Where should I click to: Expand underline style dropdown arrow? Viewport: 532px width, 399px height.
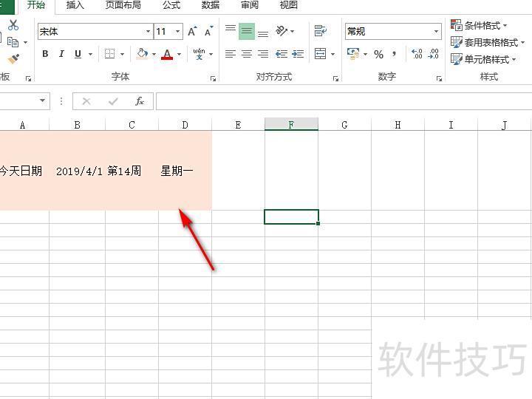91,54
